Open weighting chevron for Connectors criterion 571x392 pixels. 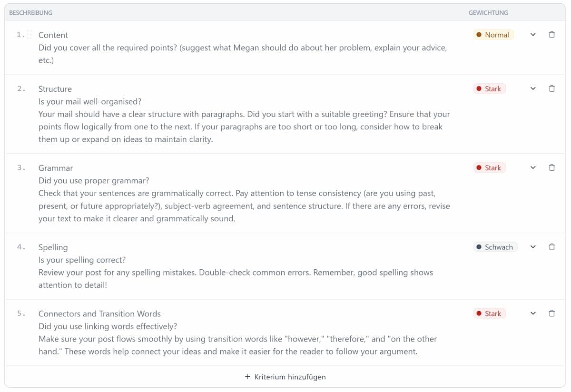coord(533,314)
